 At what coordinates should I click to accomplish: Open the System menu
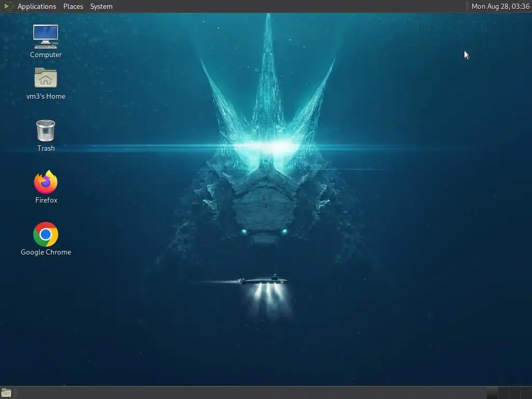click(x=101, y=6)
